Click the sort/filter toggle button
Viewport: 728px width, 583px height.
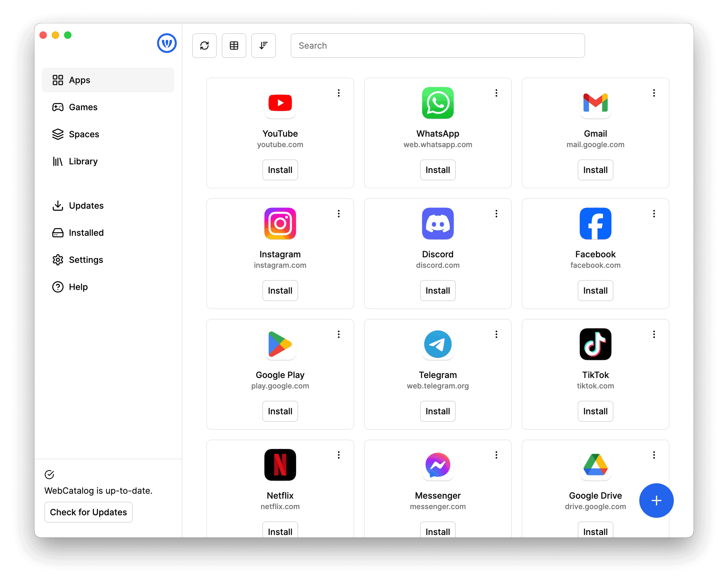[264, 45]
